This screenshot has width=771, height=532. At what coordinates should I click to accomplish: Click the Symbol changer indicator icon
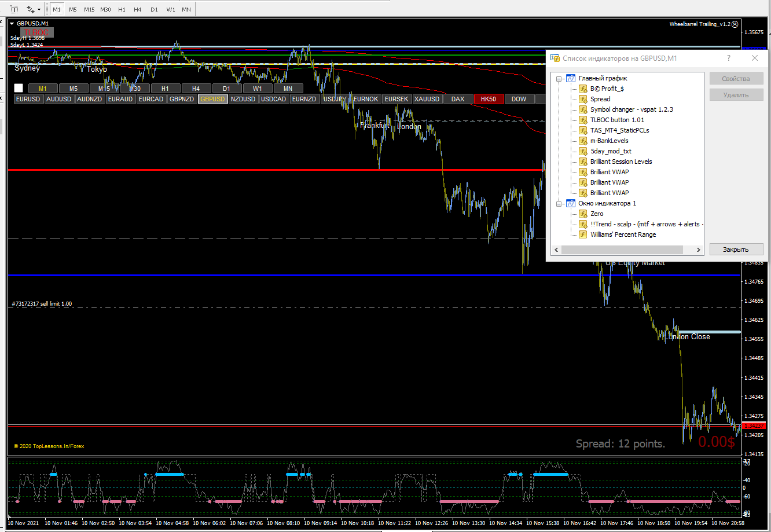tap(583, 109)
